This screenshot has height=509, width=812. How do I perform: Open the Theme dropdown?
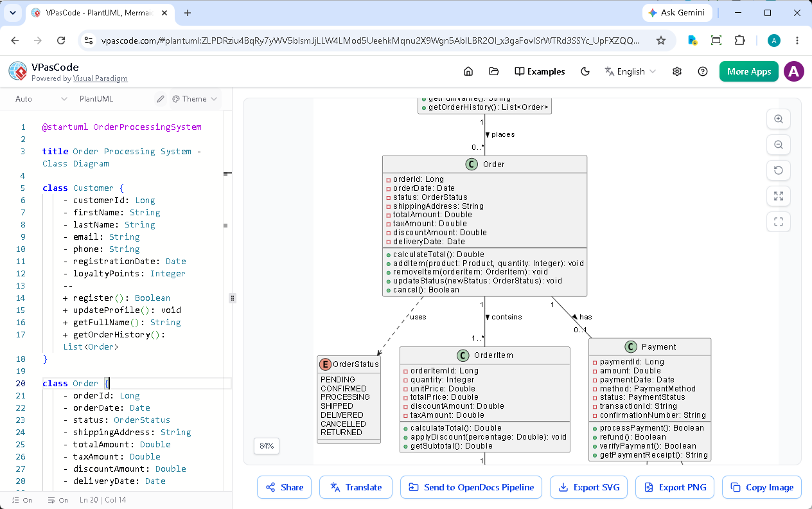pos(195,99)
